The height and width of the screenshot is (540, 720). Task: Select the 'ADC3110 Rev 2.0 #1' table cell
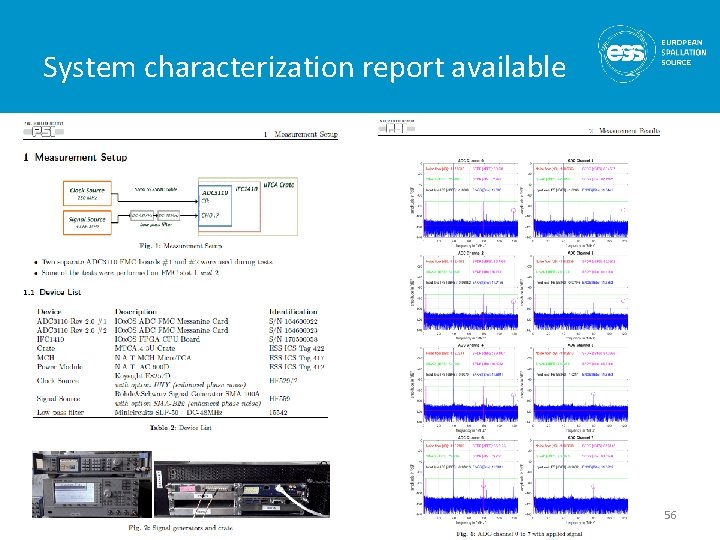click(72, 321)
